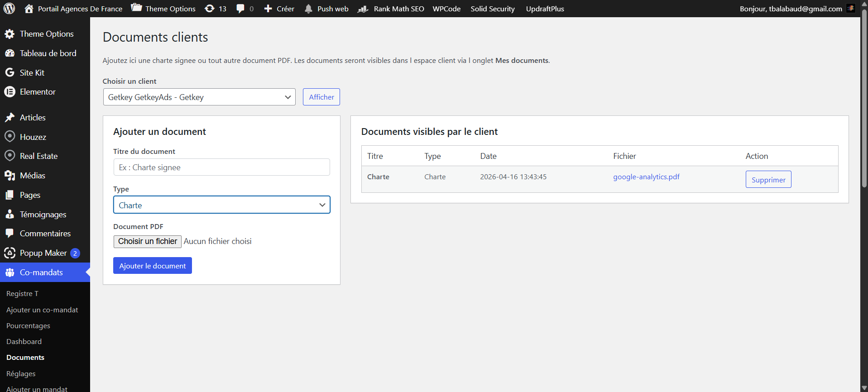Open Registre T submenu item

point(22,294)
